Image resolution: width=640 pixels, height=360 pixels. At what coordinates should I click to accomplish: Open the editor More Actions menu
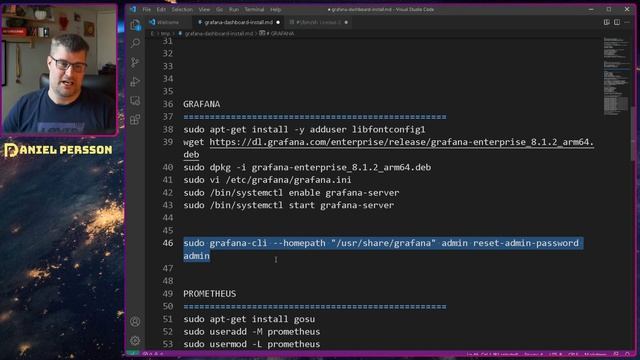click(627, 22)
